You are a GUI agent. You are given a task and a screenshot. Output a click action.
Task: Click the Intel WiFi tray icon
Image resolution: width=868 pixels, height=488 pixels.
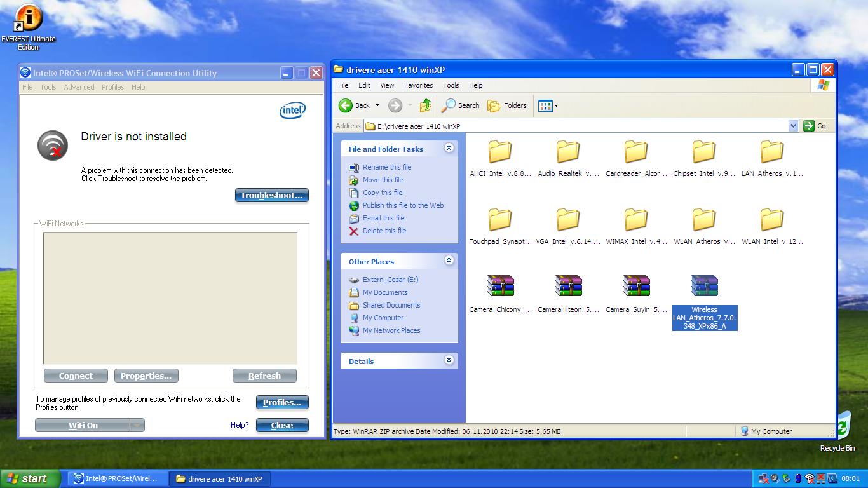click(x=810, y=478)
